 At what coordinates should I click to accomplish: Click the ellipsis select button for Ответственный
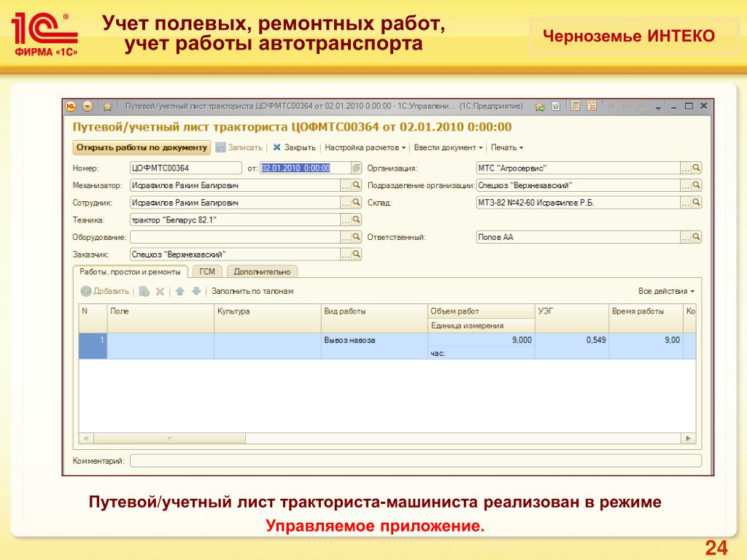(x=686, y=237)
